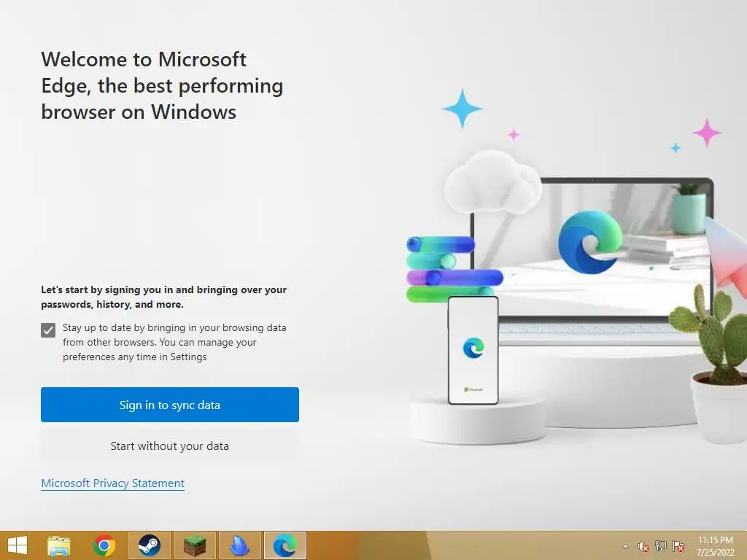The width and height of the screenshot is (747, 560).
Task: Switch to Steam in the taskbar
Action: pos(149,545)
